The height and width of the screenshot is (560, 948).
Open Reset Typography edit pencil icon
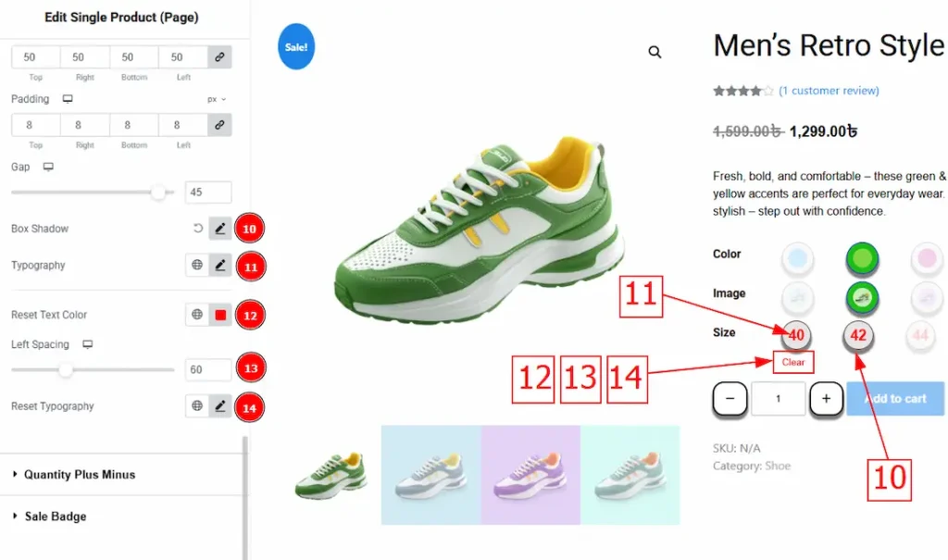[x=220, y=405]
